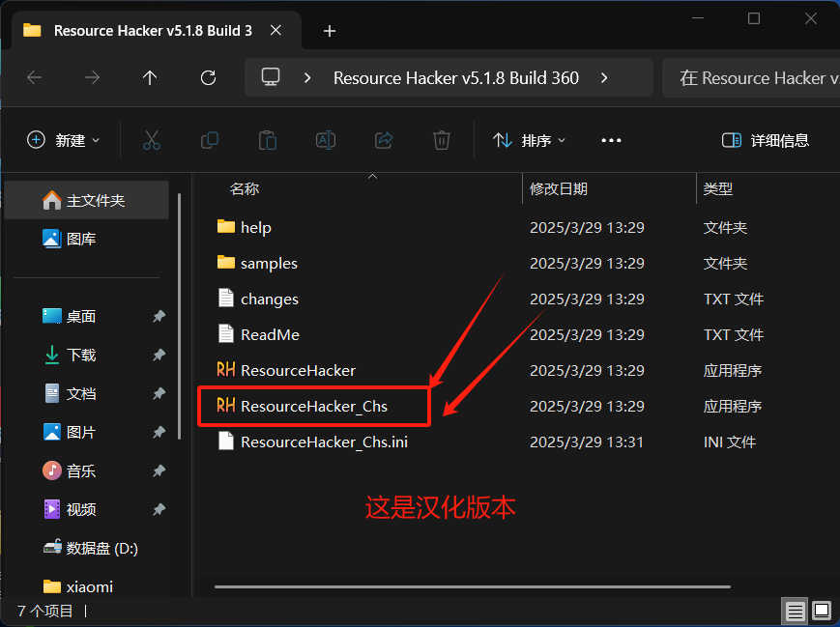
Task: Click the 7 个项目 status text
Action: (x=45, y=611)
